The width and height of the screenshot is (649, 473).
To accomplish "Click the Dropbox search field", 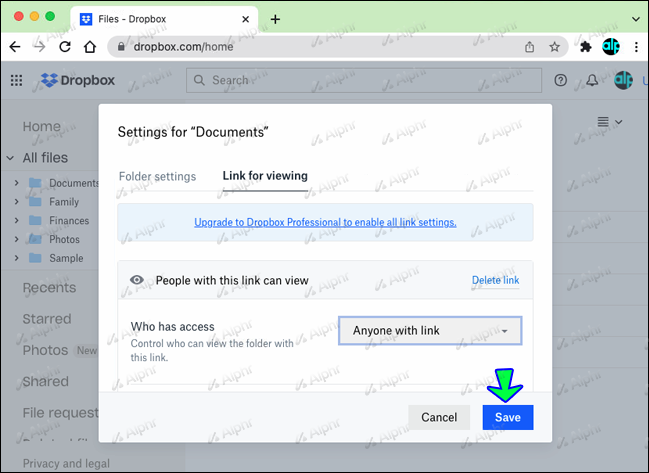I will [364, 80].
